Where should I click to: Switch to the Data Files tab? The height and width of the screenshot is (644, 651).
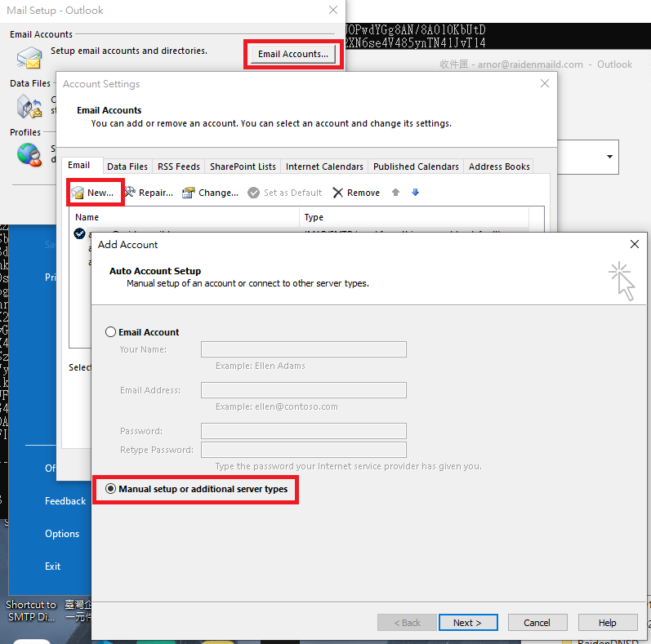(x=127, y=167)
